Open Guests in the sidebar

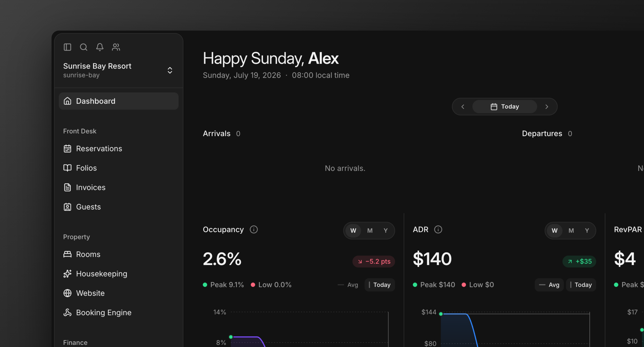click(x=118, y=207)
